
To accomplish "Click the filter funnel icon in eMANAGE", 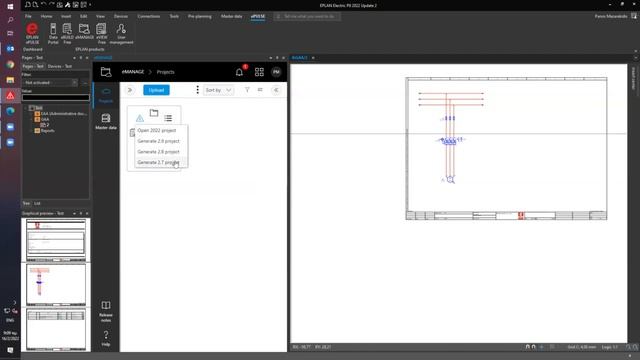I will coord(247,90).
